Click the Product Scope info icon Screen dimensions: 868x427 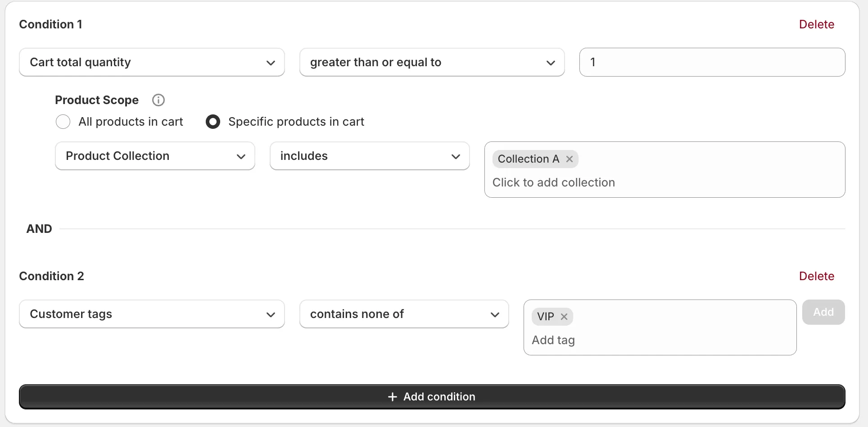[x=158, y=100]
